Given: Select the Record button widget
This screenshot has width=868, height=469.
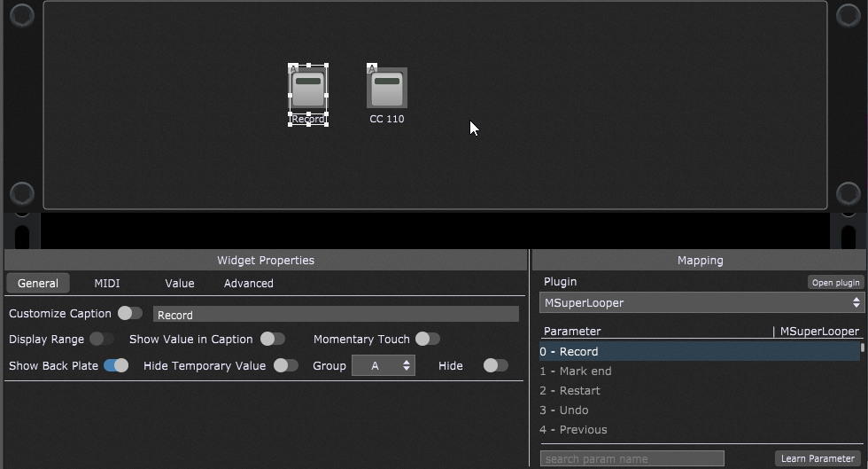Looking at the screenshot, I should [x=308, y=89].
